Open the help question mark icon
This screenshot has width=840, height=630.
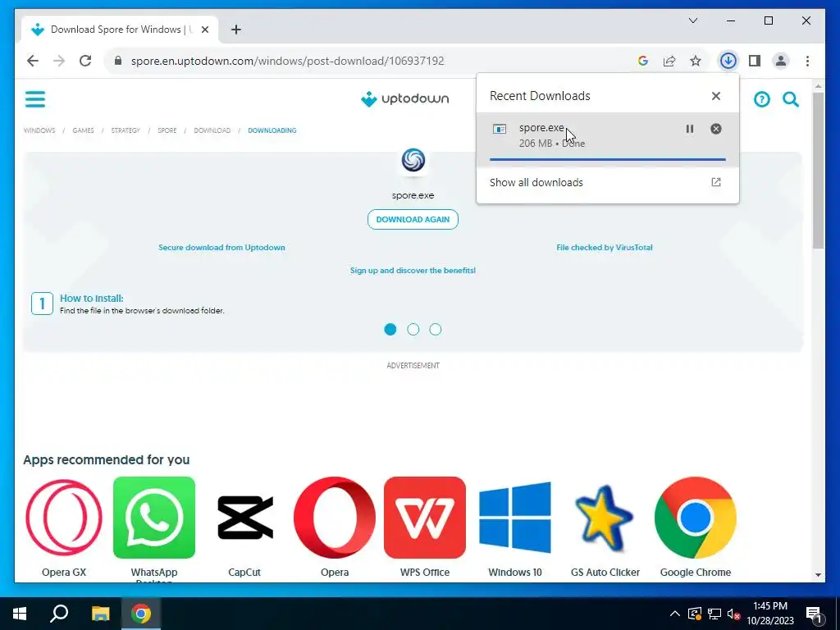(x=762, y=99)
